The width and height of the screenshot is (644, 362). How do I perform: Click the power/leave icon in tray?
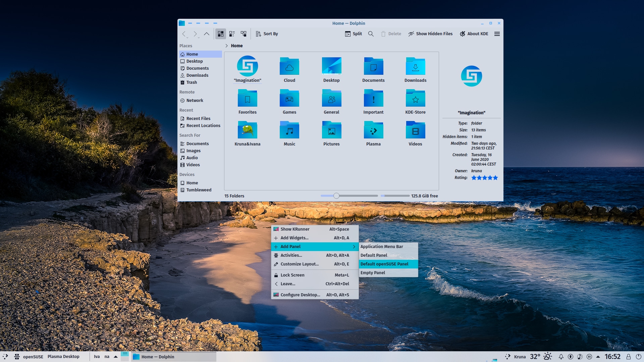point(639,357)
